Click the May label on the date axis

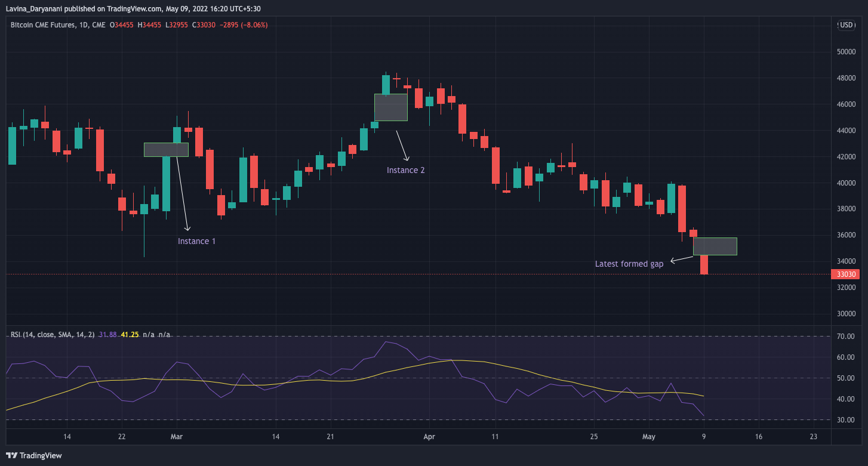(649, 437)
